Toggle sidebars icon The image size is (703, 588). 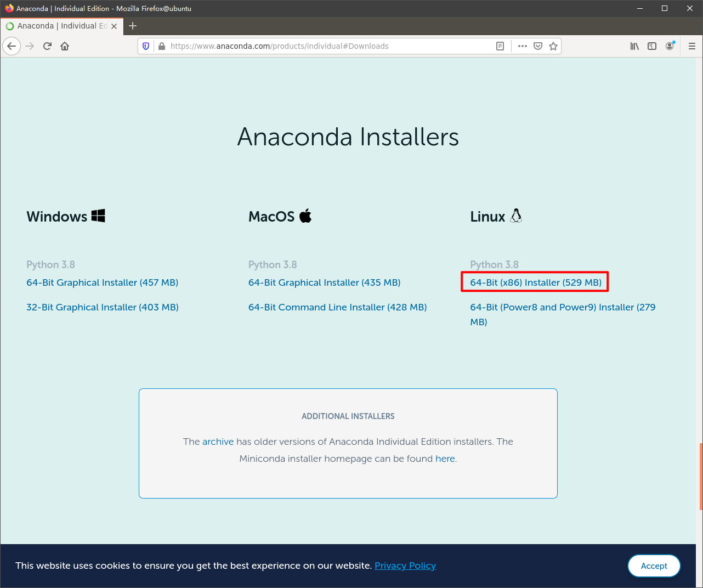[652, 46]
